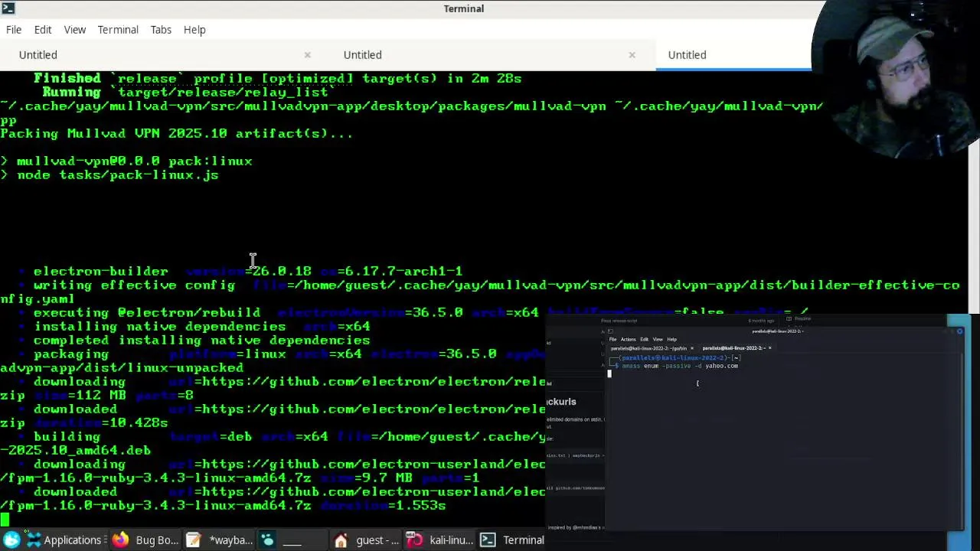Open the Terminal menu in the menu bar
980x551 pixels.
click(118, 29)
